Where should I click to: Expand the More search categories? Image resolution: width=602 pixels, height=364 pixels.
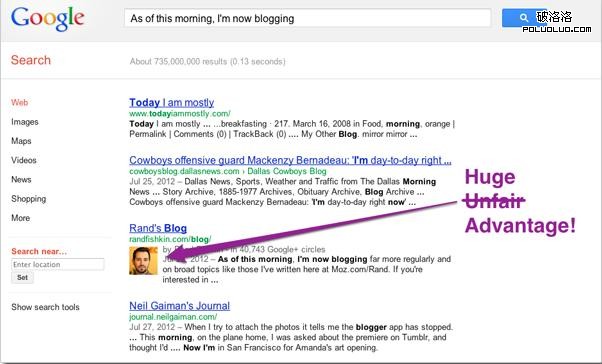[x=20, y=218]
